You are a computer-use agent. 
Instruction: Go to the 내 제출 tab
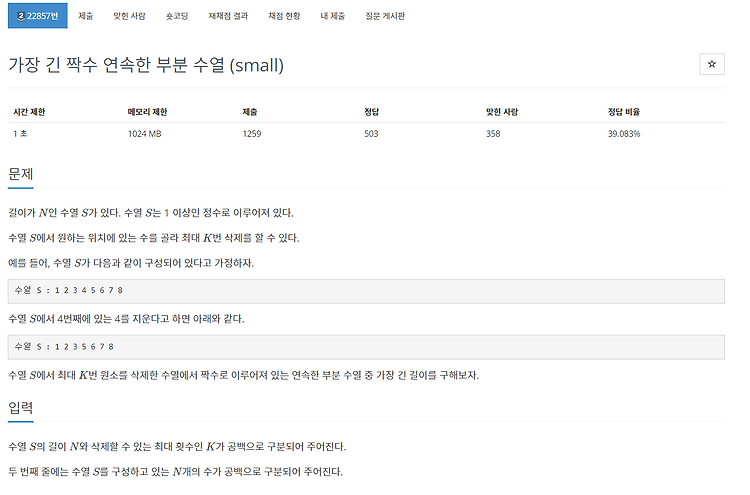coord(332,16)
